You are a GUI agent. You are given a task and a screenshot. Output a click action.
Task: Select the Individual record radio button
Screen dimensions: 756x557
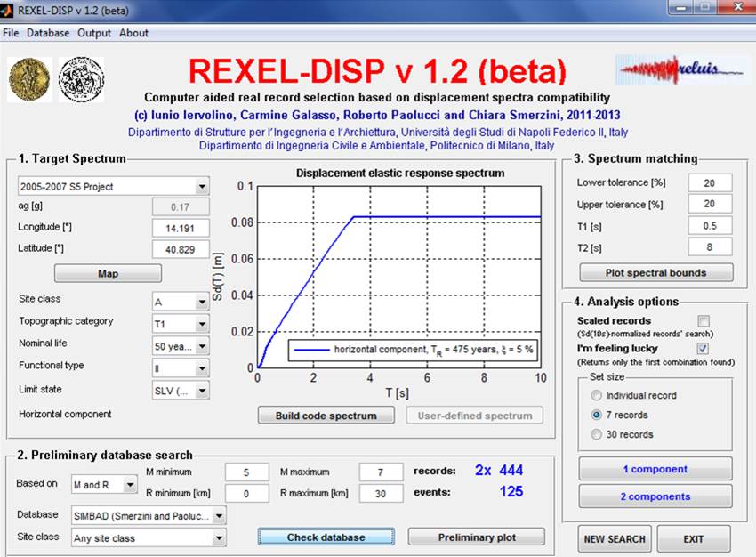pos(597,395)
